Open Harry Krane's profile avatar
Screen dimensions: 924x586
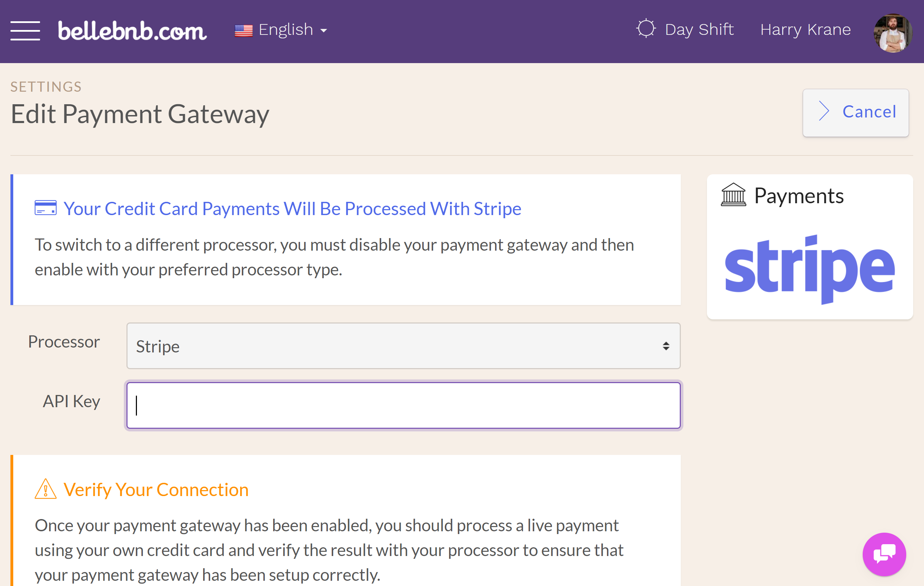(x=893, y=33)
